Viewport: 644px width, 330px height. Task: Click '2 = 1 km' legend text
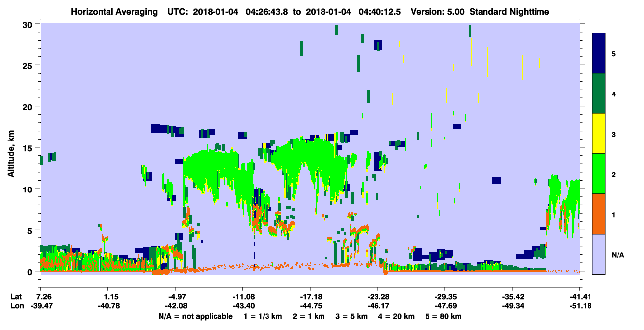pos(309,316)
